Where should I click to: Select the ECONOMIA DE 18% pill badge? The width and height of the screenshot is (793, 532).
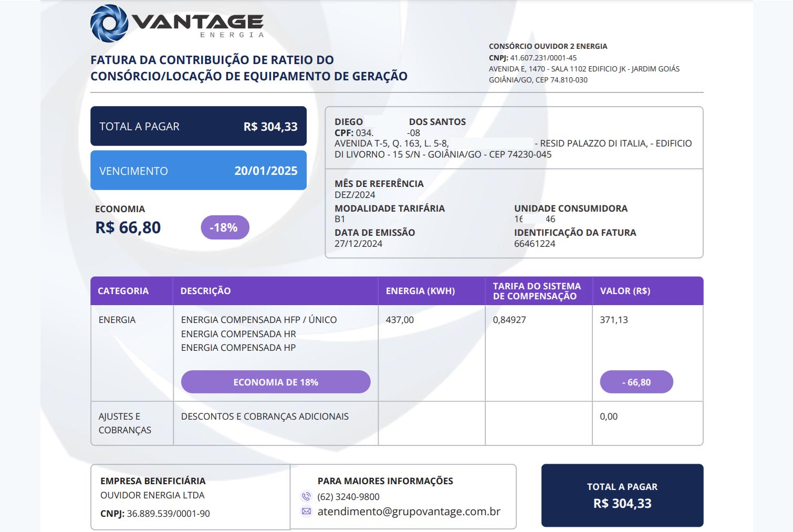click(276, 382)
